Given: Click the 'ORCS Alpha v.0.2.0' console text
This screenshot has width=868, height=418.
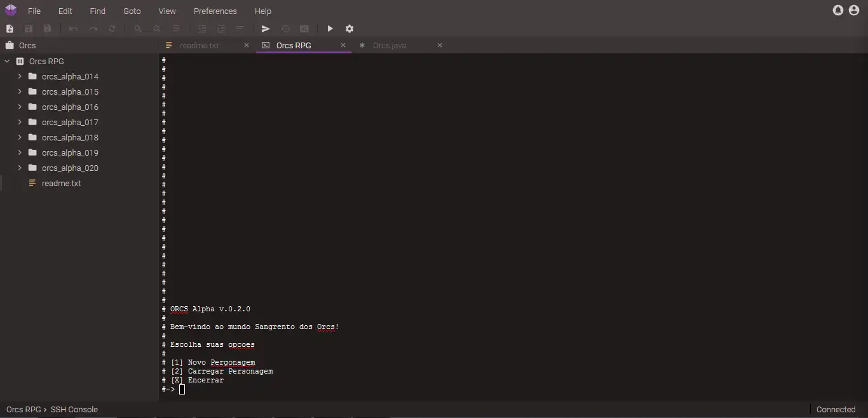Looking at the screenshot, I should pyautogui.click(x=210, y=309).
